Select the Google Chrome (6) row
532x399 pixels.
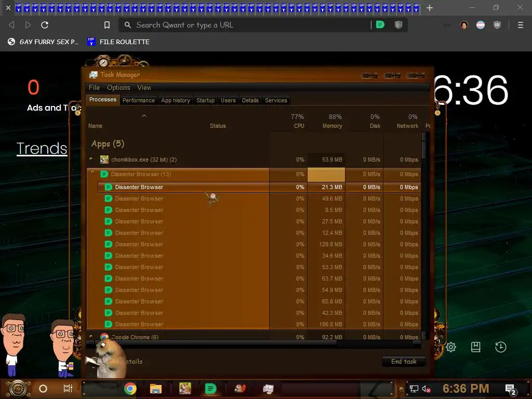(254, 337)
